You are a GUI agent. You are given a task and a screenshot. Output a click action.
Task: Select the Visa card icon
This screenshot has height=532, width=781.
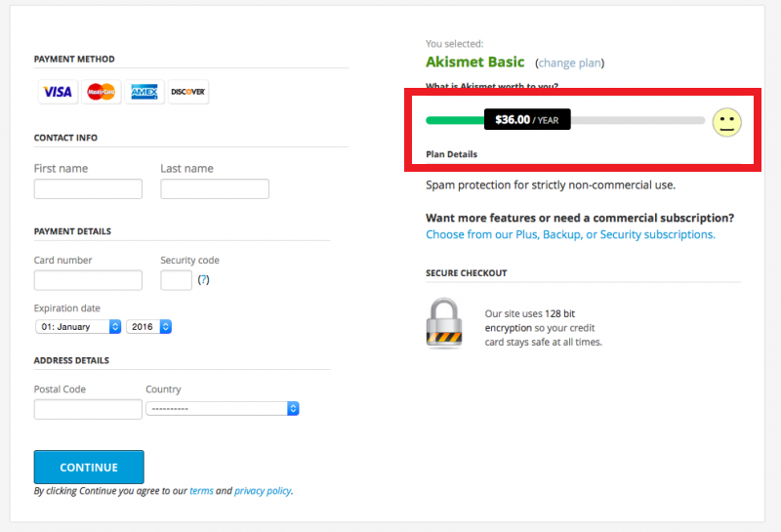[x=58, y=92]
